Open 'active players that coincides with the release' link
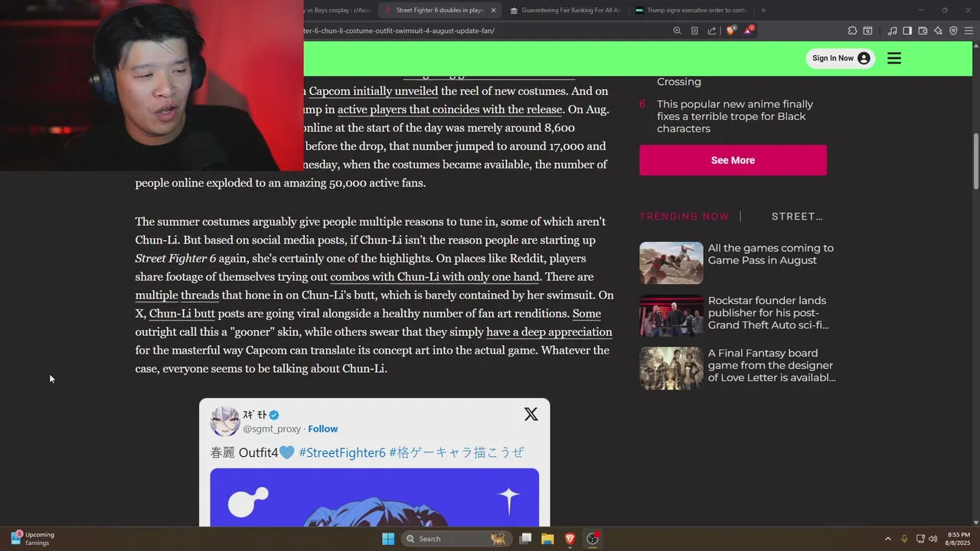 pyautogui.click(x=450, y=109)
